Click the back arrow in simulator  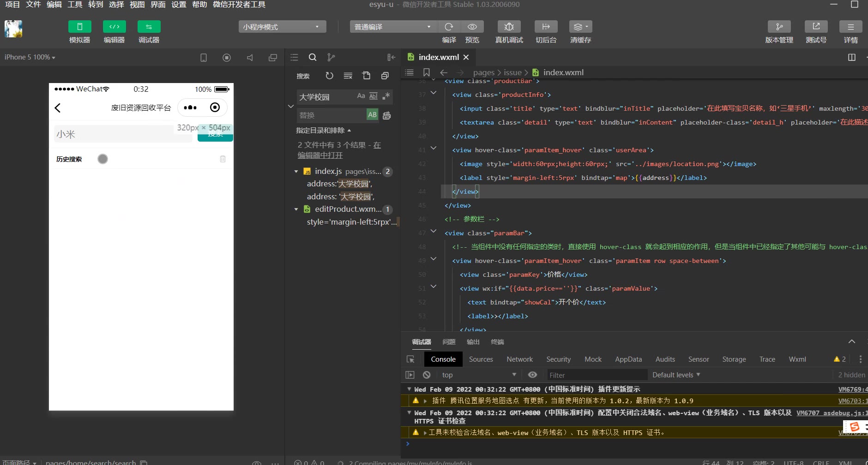(58, 108)
